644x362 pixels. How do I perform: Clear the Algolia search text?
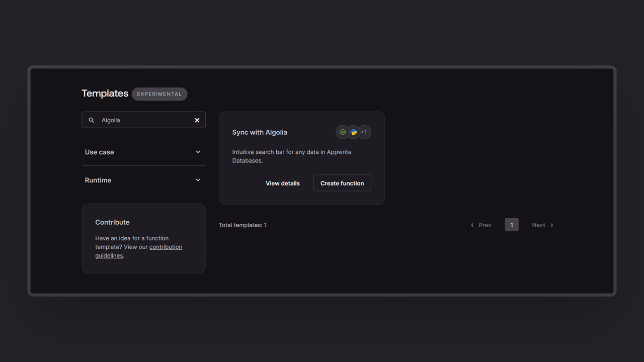(x=197, y=120)
